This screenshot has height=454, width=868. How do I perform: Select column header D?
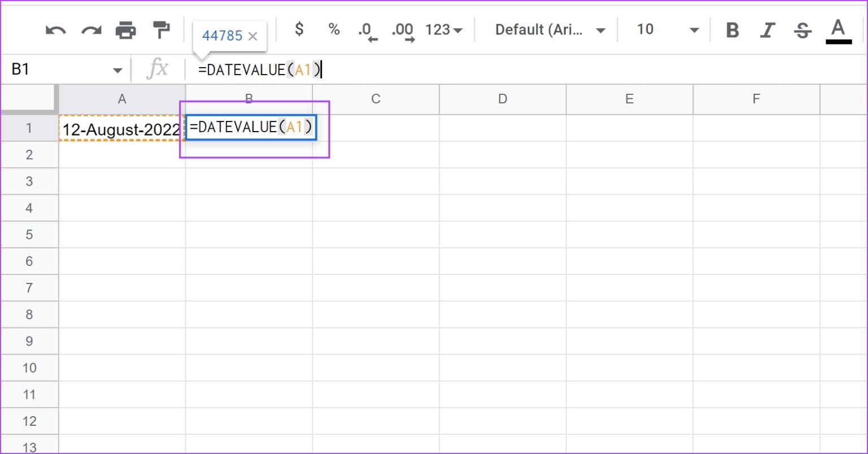[x=502, y=99]
